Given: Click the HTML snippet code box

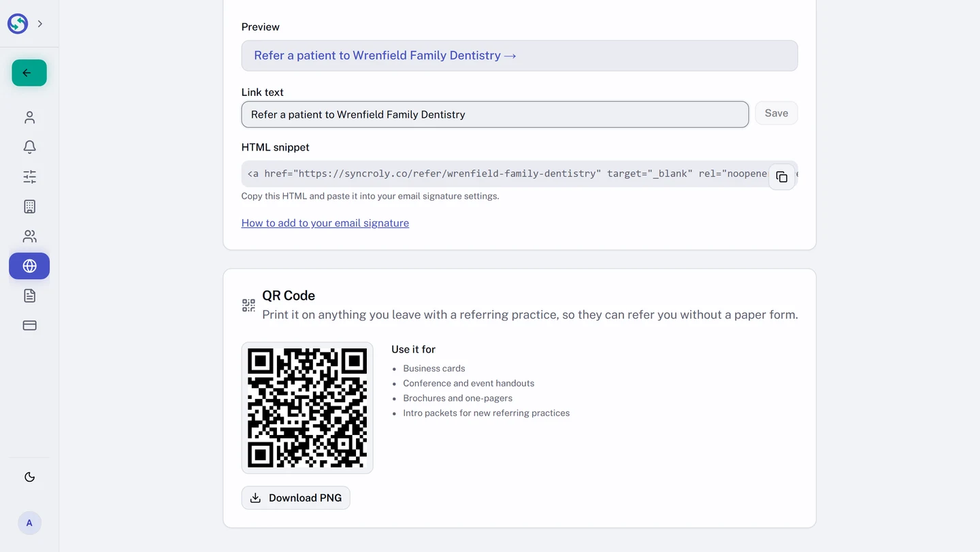Looking at the screenshot, I should coord(519,174).
